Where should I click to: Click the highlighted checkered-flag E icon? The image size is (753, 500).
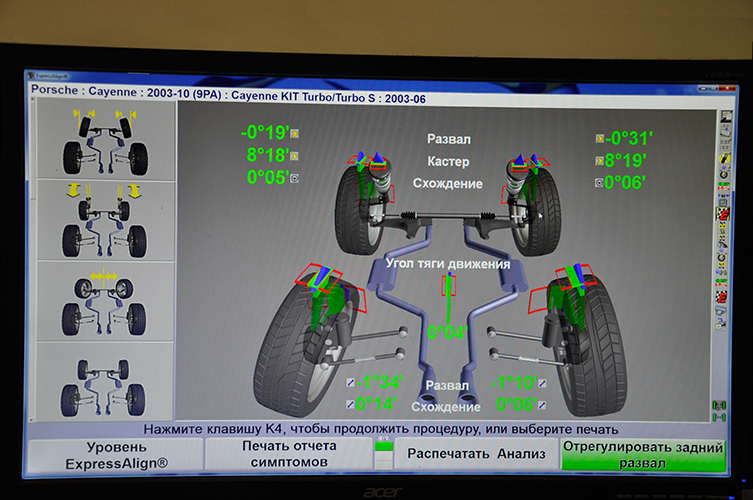pyautogui.click(x=723, y=214)
